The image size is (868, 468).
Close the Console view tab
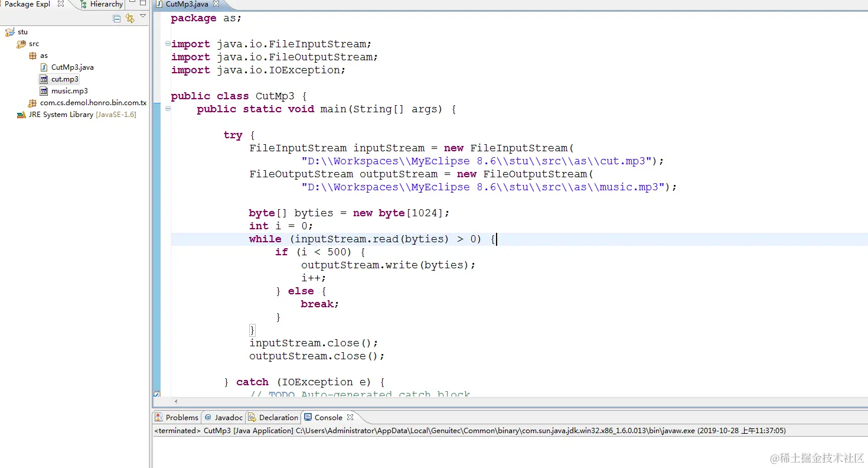[x=350, y=417]
